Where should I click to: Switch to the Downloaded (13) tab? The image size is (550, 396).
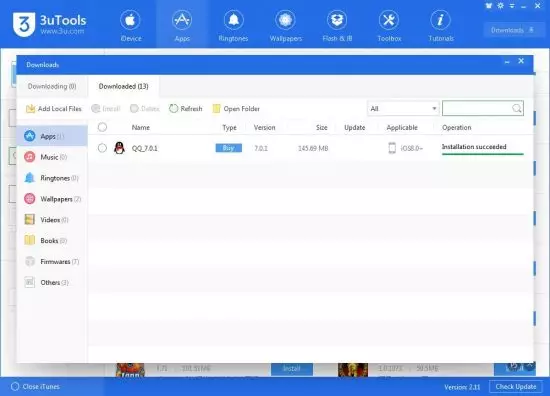point(123,86)
